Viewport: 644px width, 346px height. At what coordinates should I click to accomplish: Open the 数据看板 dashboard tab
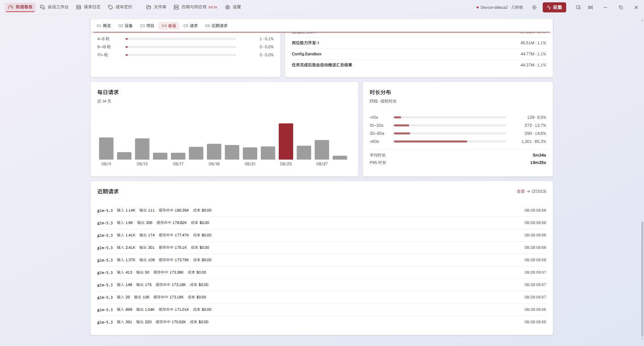click(20, 7)
